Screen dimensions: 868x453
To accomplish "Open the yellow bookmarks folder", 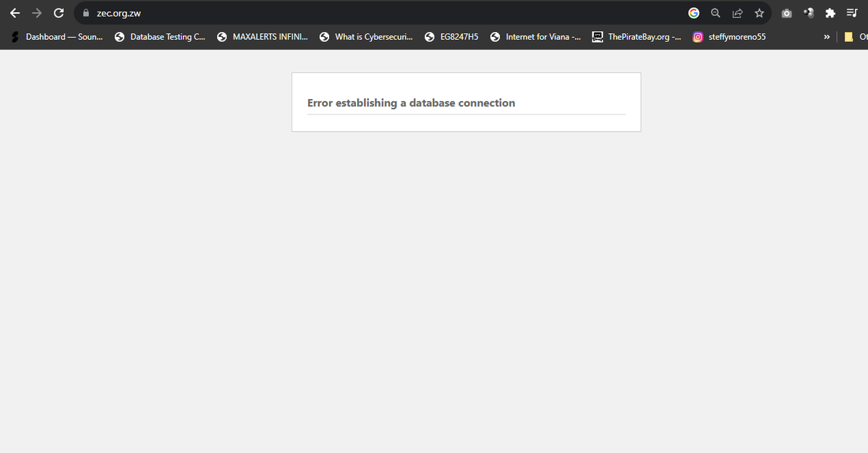I will coord(854,37).
